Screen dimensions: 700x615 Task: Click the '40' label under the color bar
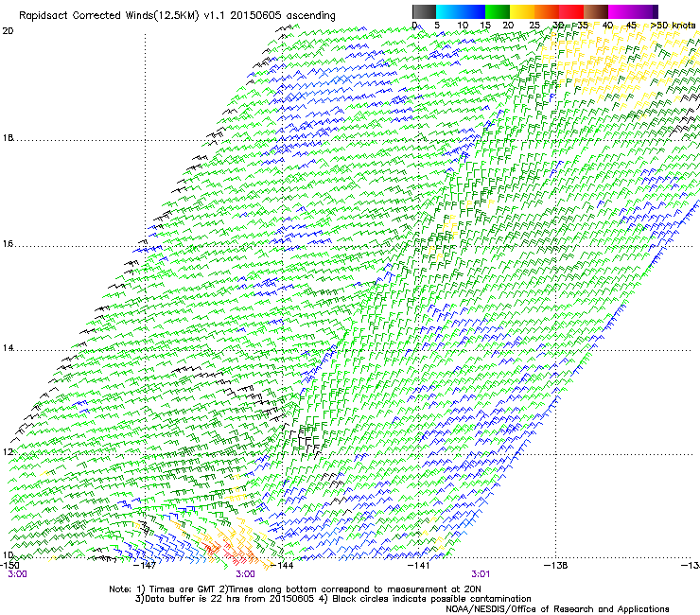tap(607, 26)
